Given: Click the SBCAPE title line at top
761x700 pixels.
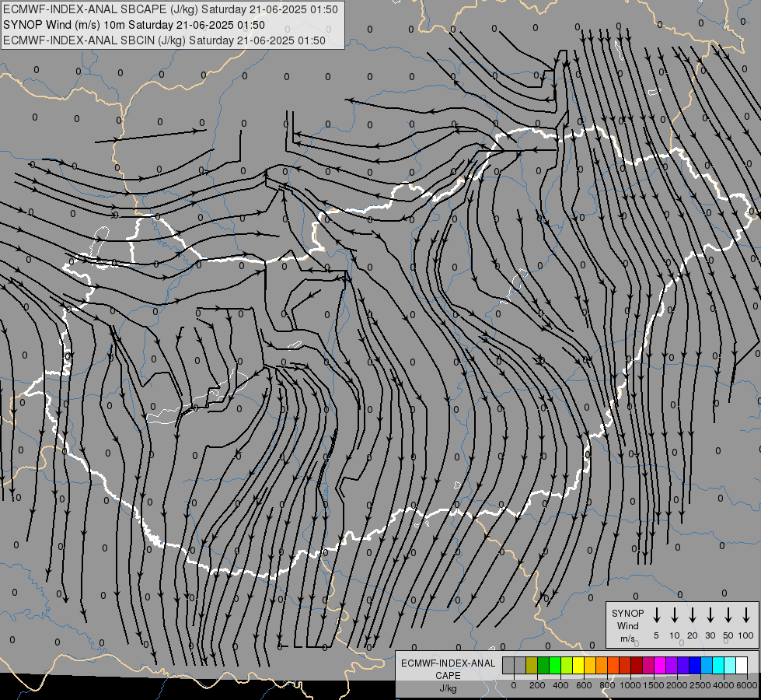Looking at the screenshot, I should tap(170, 9).
